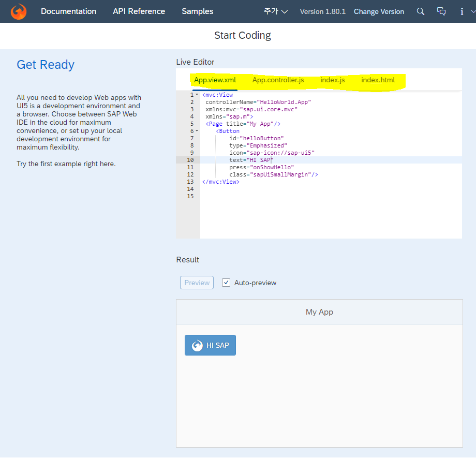The width and height of the screenshot is (476, 458).
Task: Click the Change Version link
Action: 379,11
